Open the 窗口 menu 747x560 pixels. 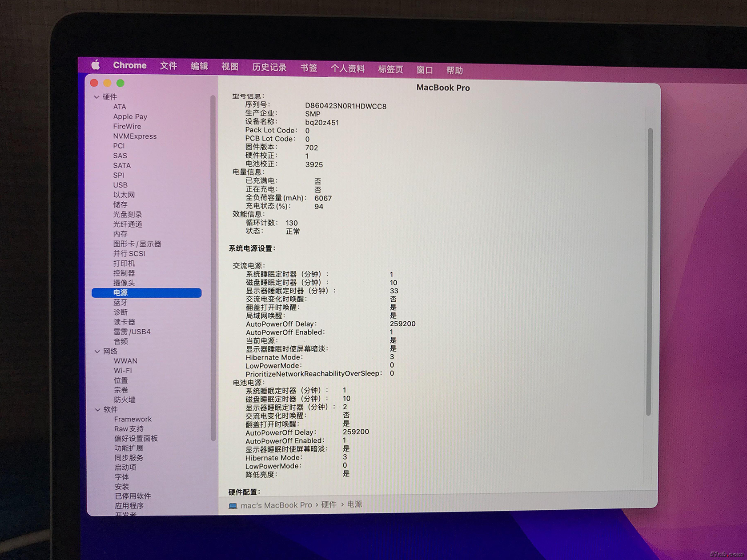pyautogui.click(x=424, y=70)
